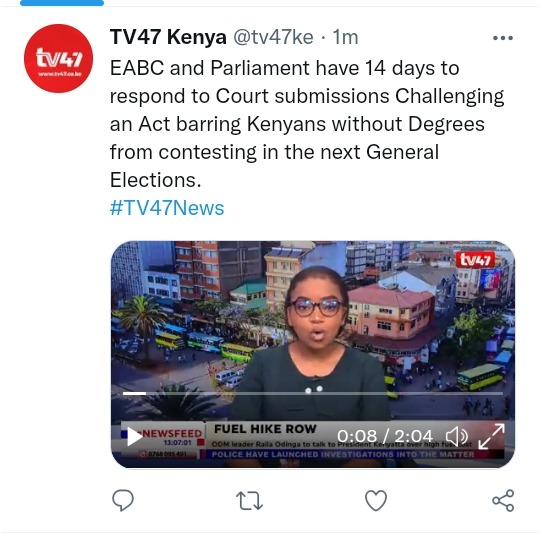Click the FUEL HIKE ROW headline banner
The width and height of the screenshot is (540, 534).
click(265, 429)
